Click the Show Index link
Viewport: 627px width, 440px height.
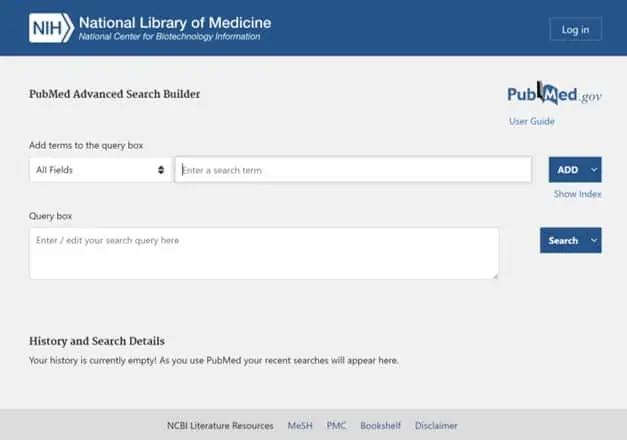[577, 194]
